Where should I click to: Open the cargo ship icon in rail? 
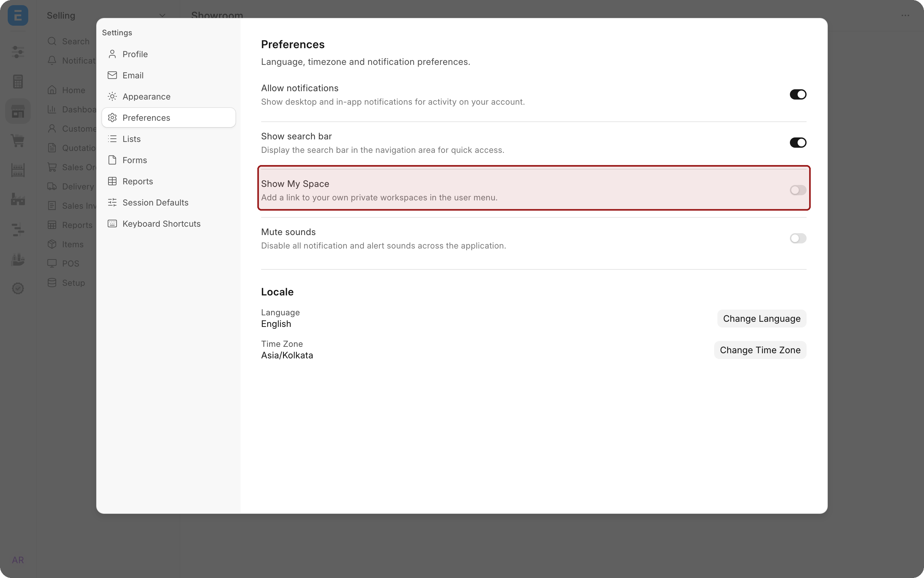click(18, 259)
